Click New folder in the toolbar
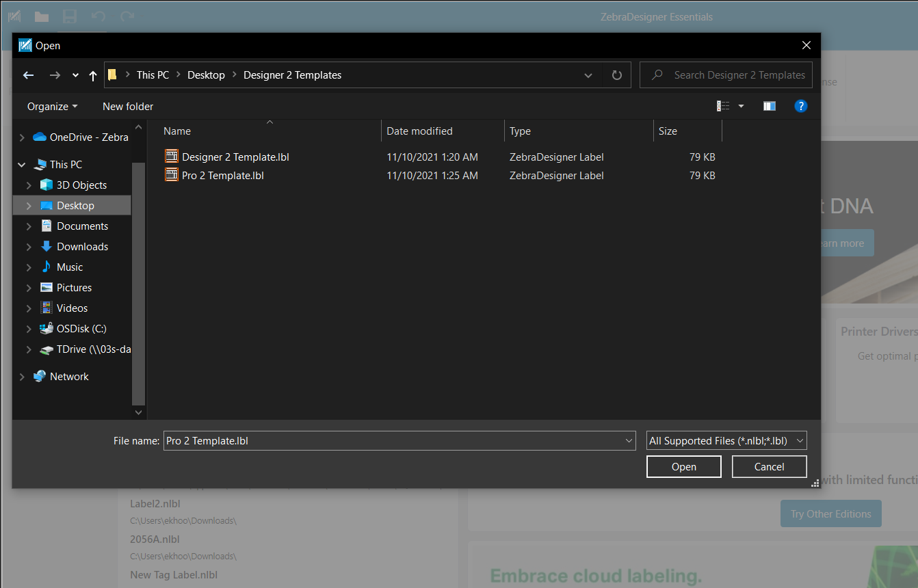Viewport: 918px width, 588px height. pyautogui.click(x=127, y=107)
